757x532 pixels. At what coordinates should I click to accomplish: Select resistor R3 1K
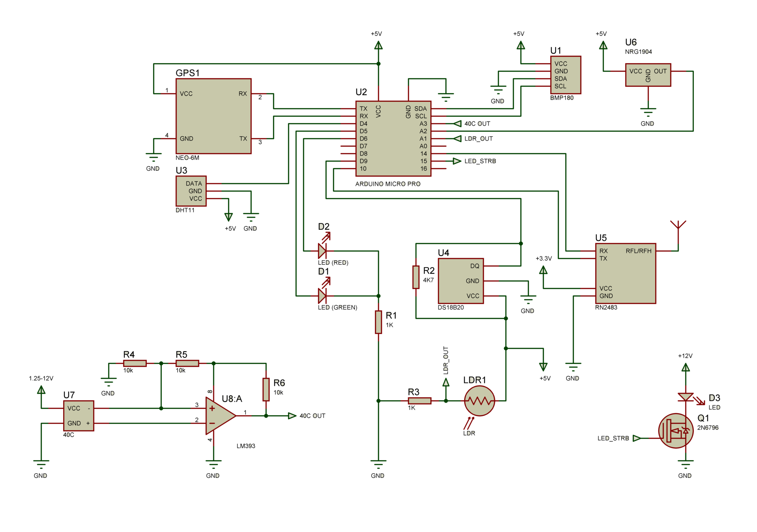tap(420, 401)
